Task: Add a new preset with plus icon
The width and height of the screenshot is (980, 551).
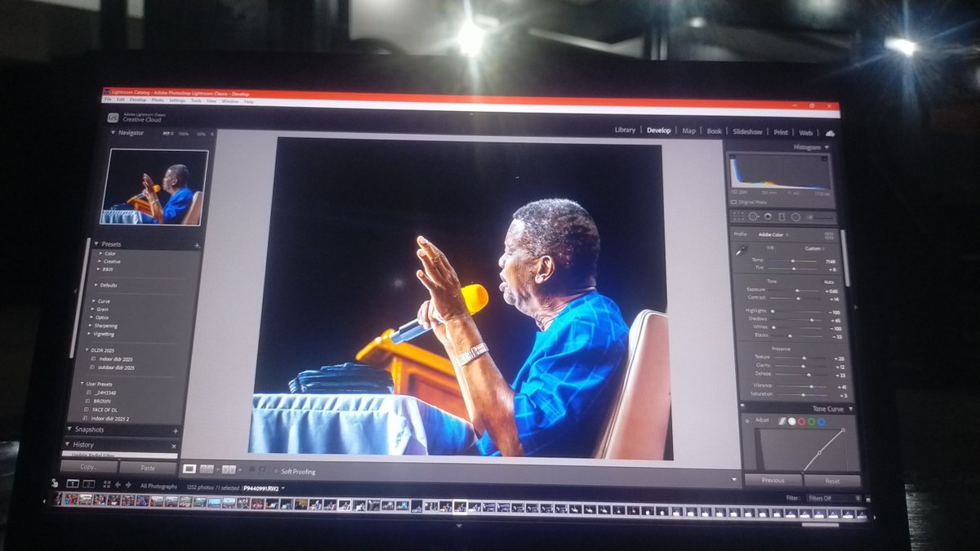Action: point(197,245)
